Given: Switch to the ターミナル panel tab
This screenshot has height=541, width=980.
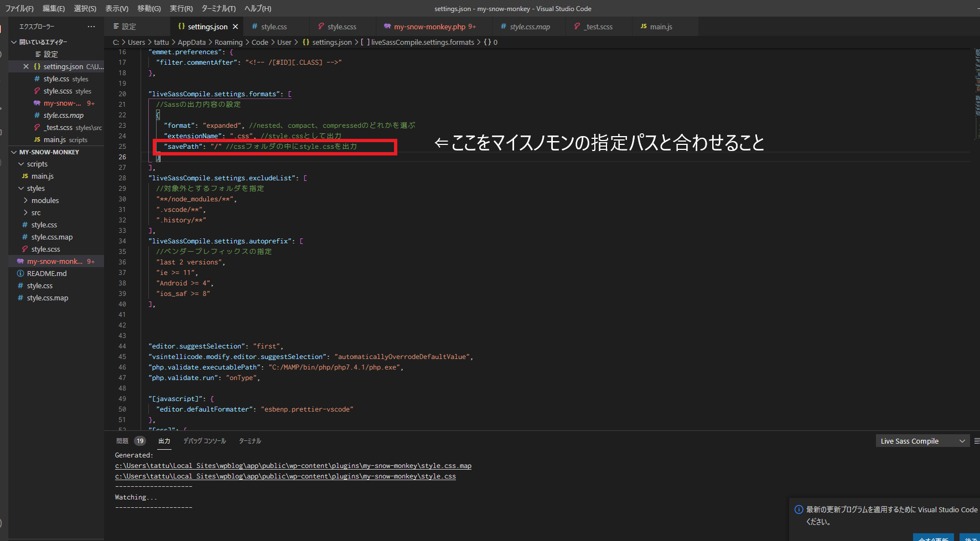Looking at the screenshot, I should [250, 441].
